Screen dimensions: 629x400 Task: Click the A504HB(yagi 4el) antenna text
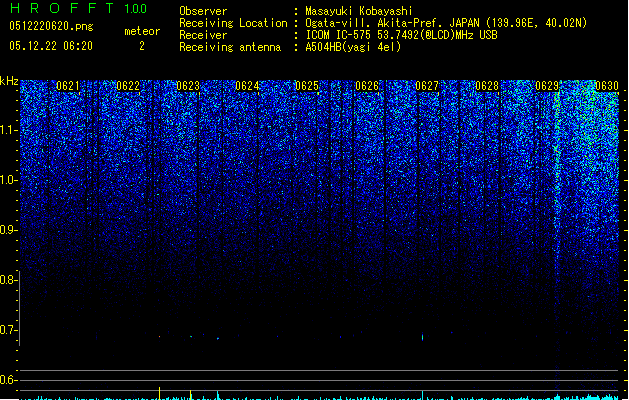(x=353, y=47)
